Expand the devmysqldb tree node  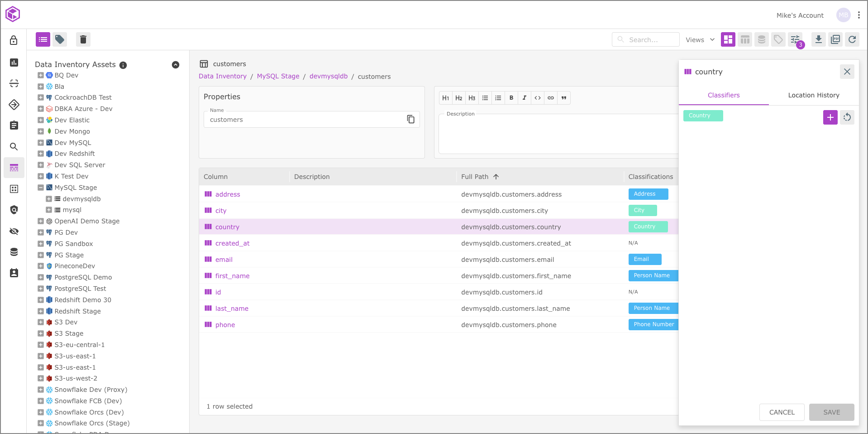(x=49, y=199)
